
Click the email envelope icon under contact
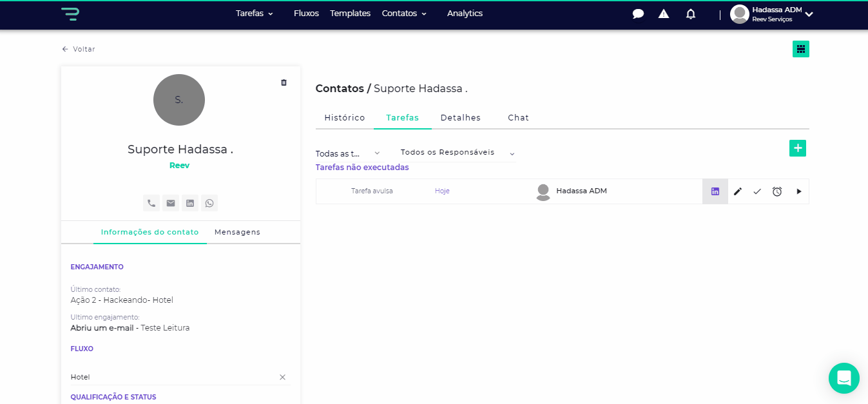tap(171, 203)
